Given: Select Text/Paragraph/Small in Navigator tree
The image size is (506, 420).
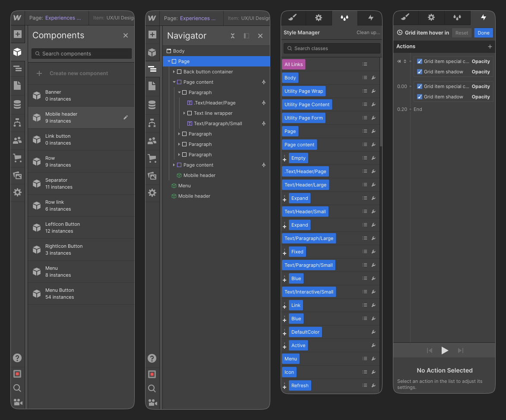Looking at the screenshot, I should click(x=218, y=123).
